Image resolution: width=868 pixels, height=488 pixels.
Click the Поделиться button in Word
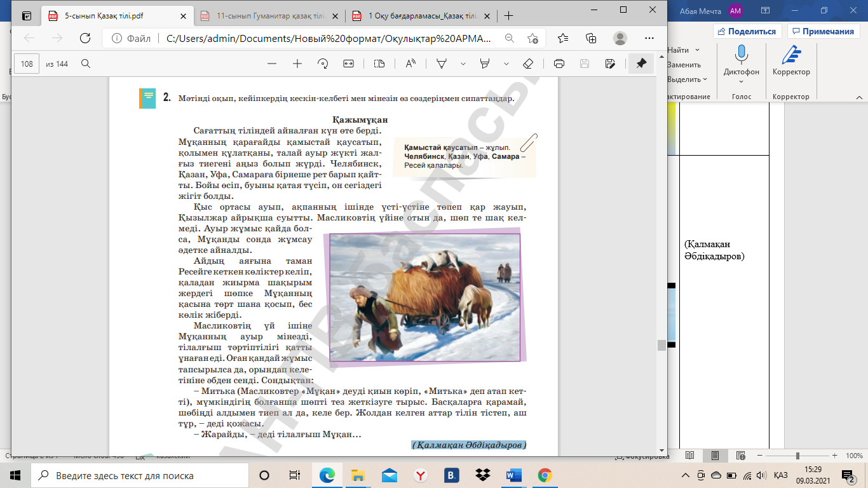[747, 31]
